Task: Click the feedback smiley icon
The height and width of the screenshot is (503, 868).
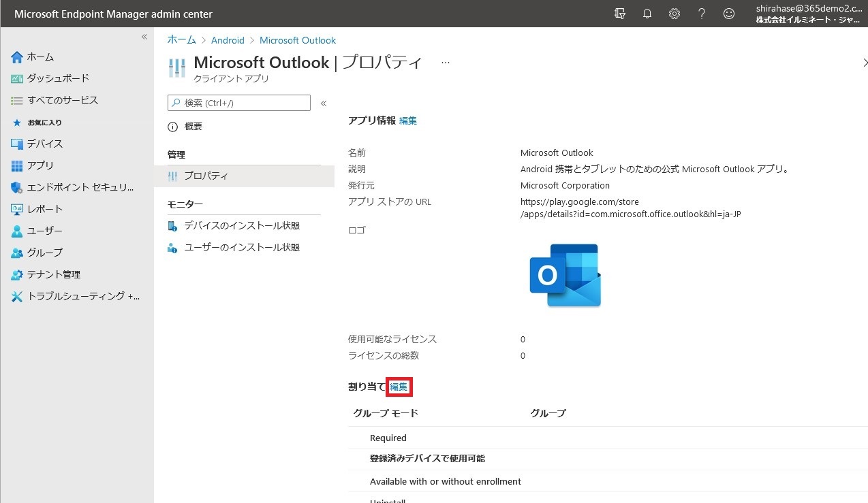Action: tap(729, 14)
